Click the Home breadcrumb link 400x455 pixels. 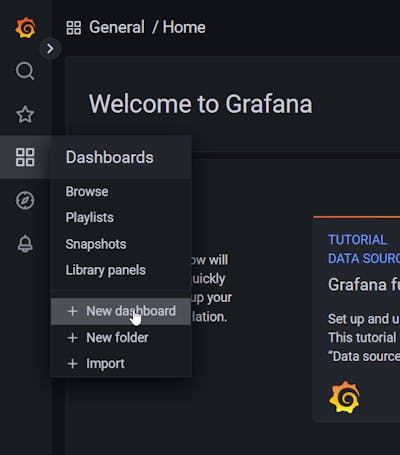click(x=184, y=27)
